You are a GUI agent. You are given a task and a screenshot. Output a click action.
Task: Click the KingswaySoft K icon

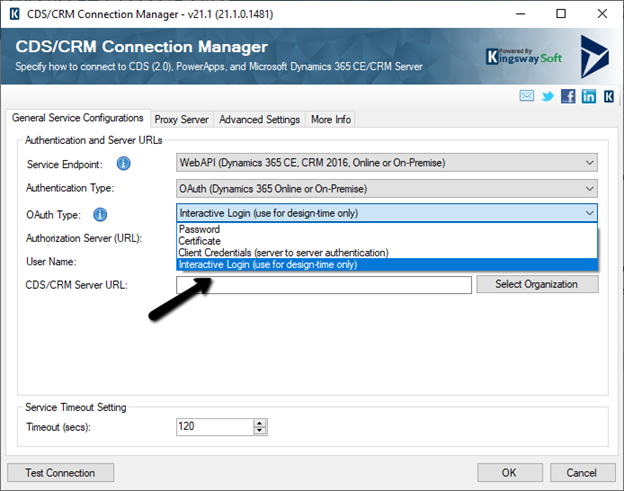click(x=609, y=96)
